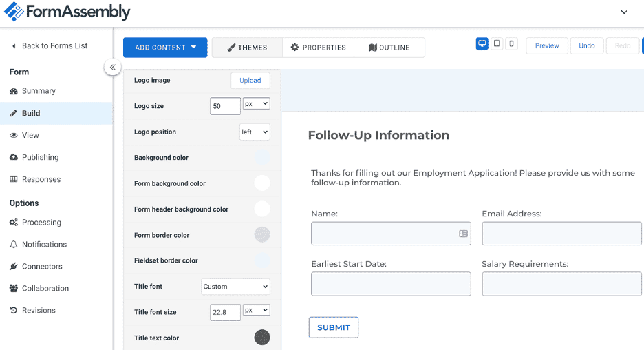Viewport: 644px width, 350px height.
Task: Open Connectors plug item in sidebar
Action: click(x=42, y=267)
